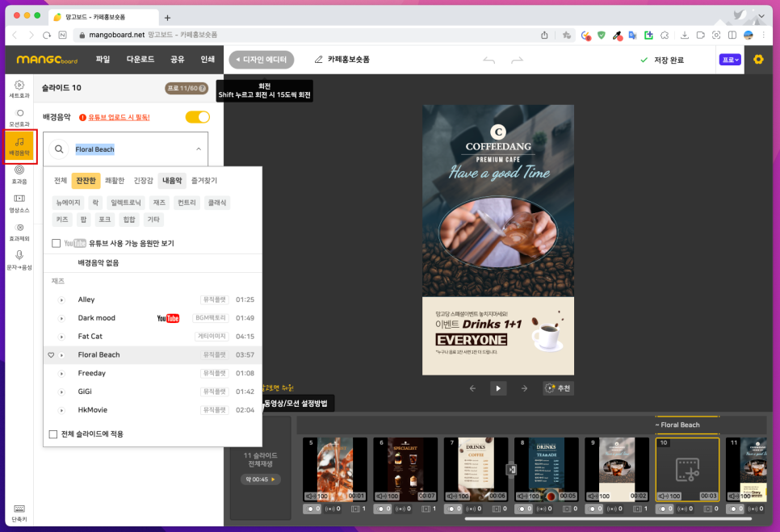Click the transition icon between slides 7 and 8

(511, 469)
